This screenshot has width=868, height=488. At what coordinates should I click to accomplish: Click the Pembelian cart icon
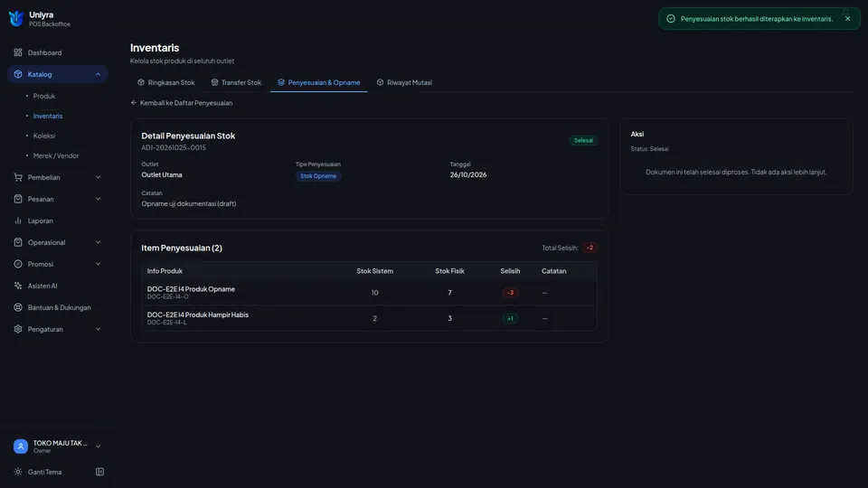[x=18, y=178]
